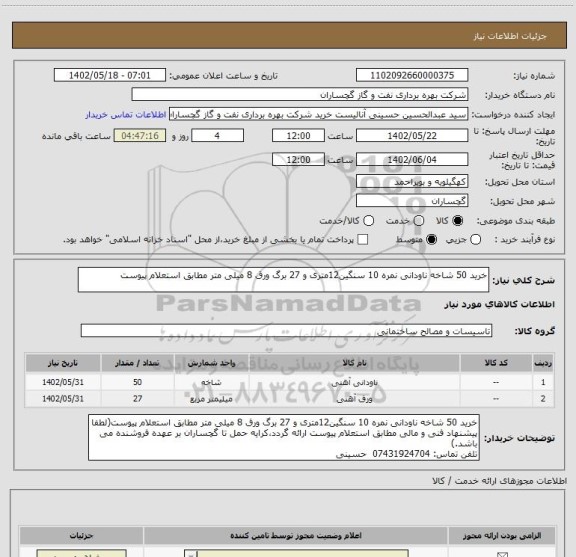Click the price validity date 1402/06/04

click(412, 159)
